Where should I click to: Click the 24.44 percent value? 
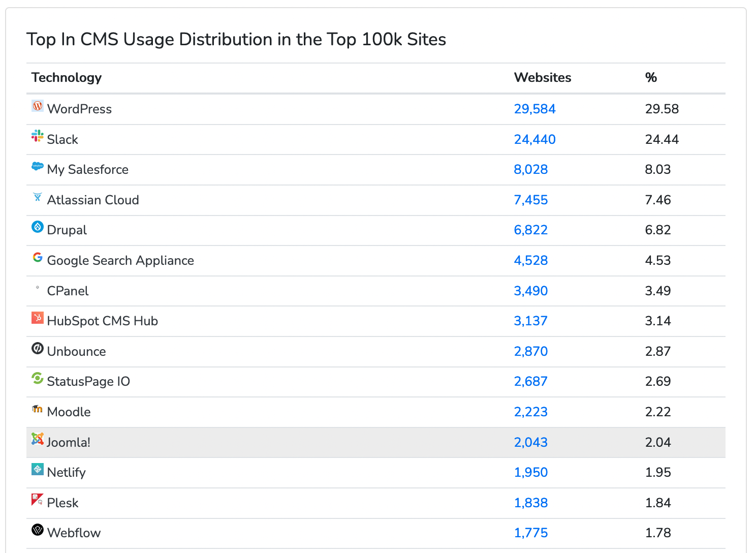click(662, 139)
